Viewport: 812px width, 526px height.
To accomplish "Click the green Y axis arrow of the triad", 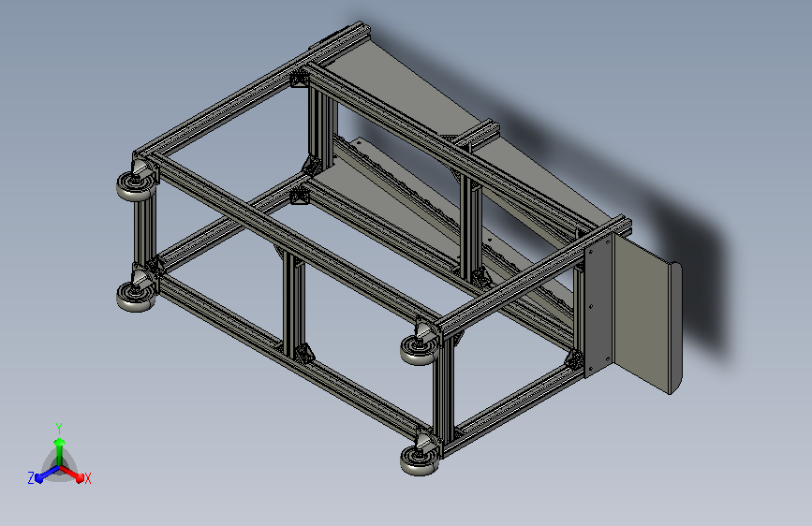I will pyautogui.click(x=60, y=452).
